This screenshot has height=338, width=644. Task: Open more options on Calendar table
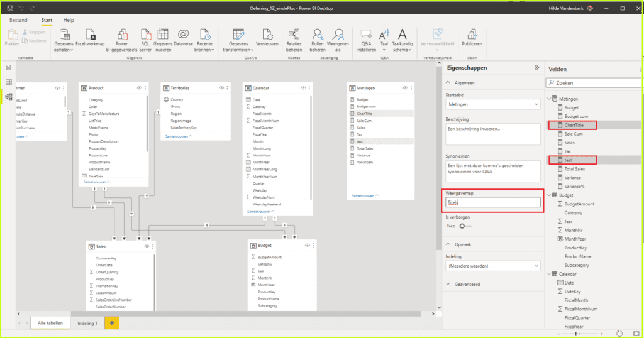click(309, 88)
